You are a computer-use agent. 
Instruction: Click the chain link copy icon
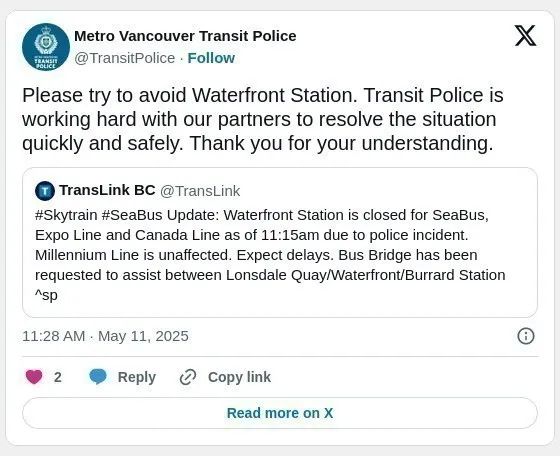(188, 377)
